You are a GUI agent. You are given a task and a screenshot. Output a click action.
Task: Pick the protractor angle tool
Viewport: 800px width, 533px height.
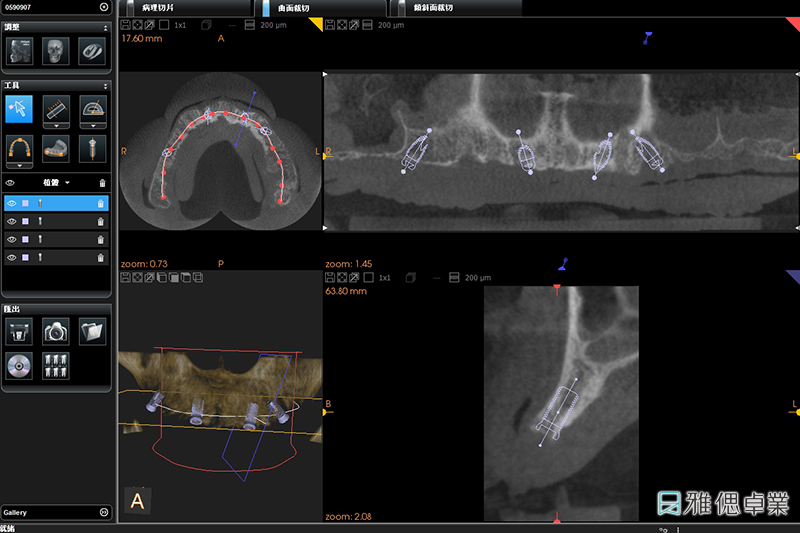[92, 109]
